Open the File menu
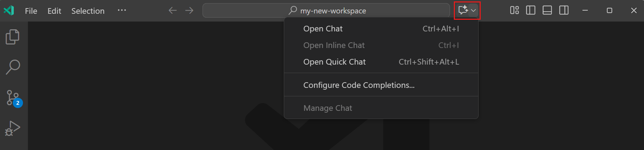Screen dimensions: 644x150 [31, 11]
